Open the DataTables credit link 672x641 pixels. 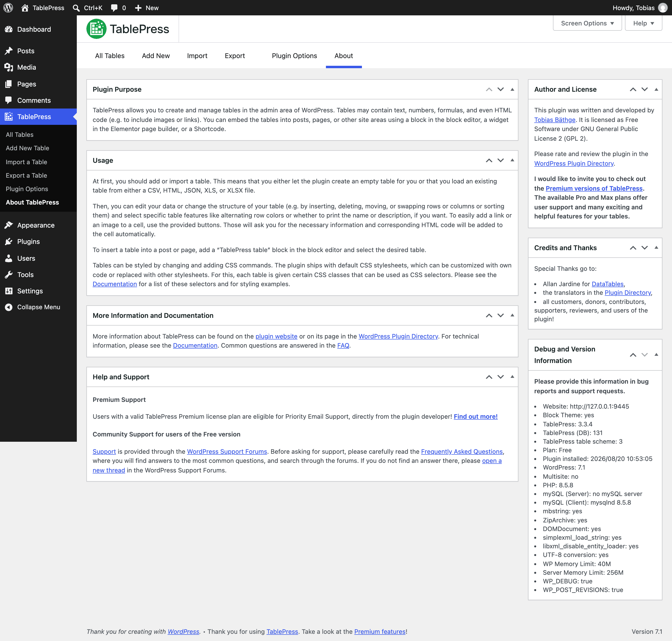click(607, 284)
